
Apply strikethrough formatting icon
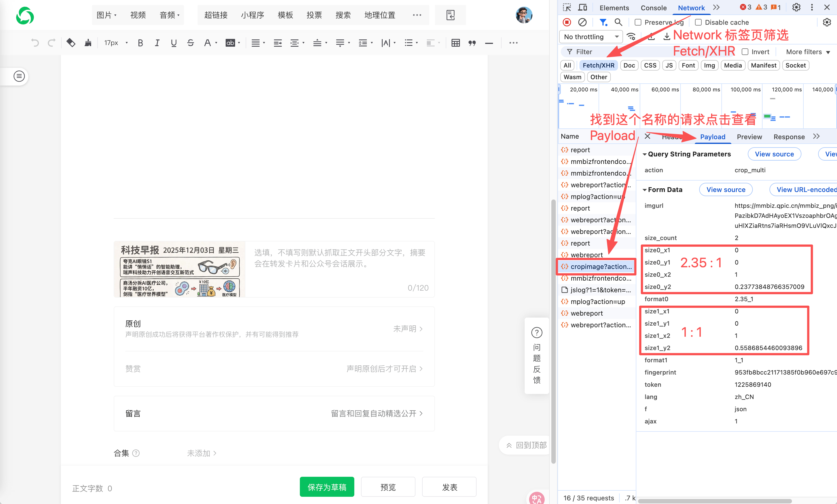pos(191,43)
